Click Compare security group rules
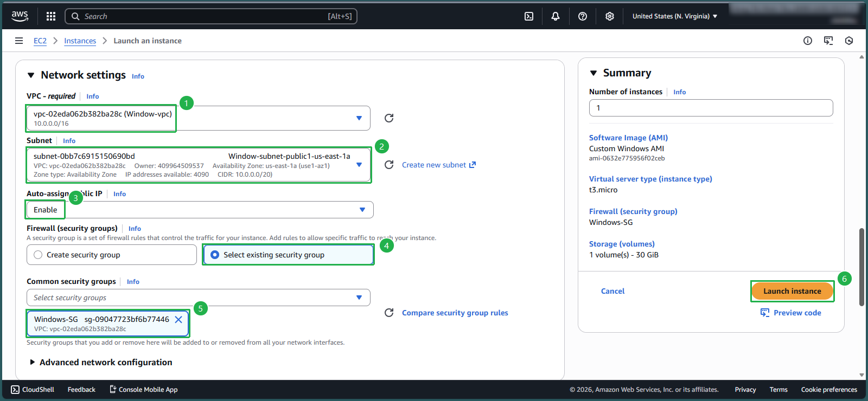Image resolution: width=868 pixels, height=401 pixels. coord(455,313)
